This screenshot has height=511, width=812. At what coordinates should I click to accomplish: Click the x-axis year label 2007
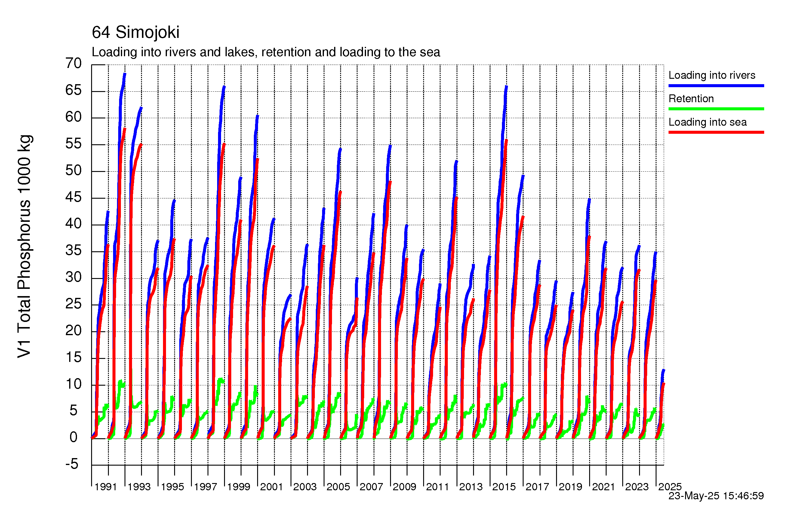371,487
